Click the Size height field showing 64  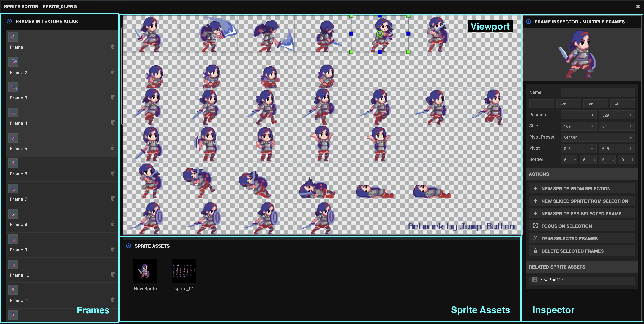click(617, 126)
